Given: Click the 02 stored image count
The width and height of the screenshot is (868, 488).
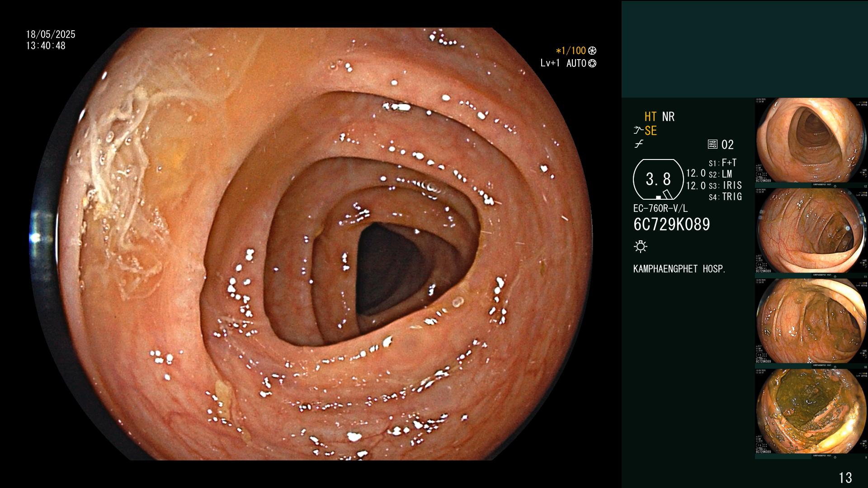Looking at the screenshot, I should click(x=727, y=145).
